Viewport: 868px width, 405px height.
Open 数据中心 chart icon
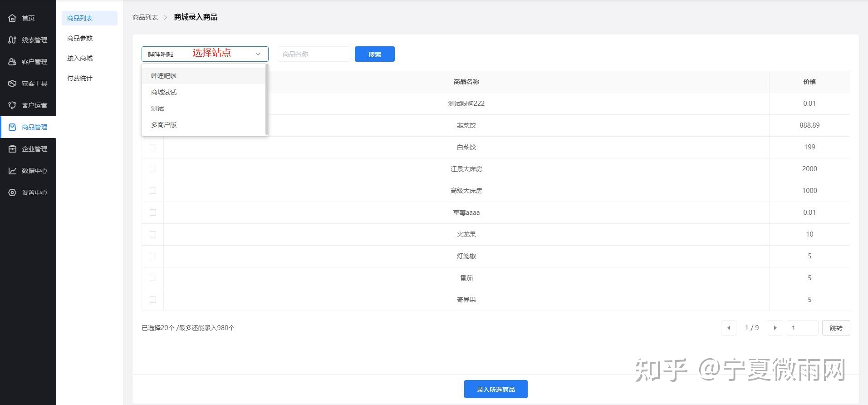click(12, 171)
